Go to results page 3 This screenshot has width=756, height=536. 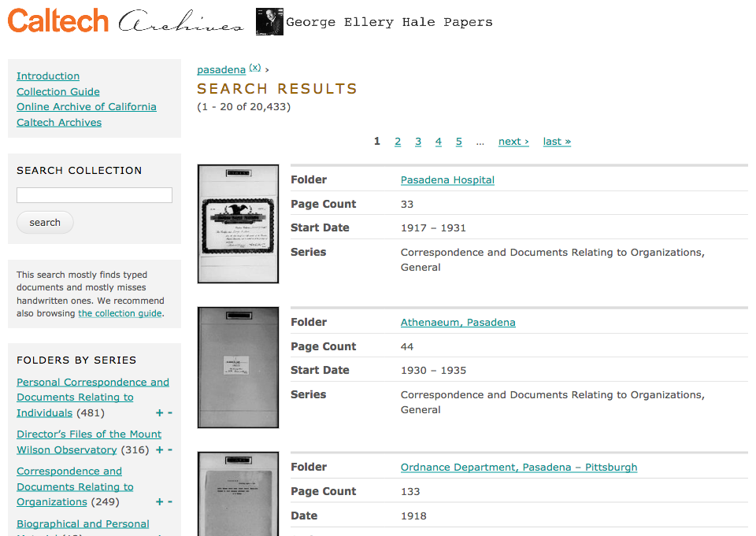point(418,141)
